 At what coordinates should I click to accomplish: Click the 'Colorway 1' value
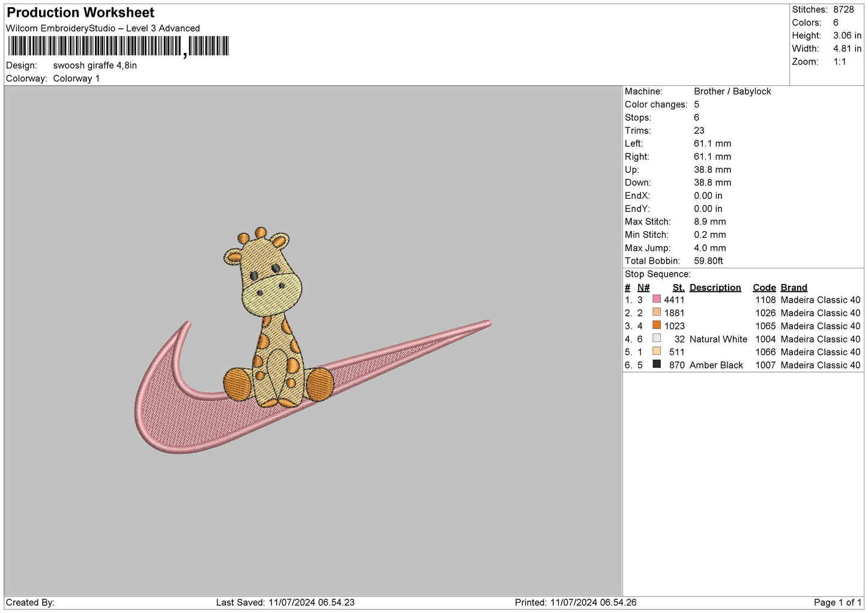pyautogui.click(x=76, y=79)
